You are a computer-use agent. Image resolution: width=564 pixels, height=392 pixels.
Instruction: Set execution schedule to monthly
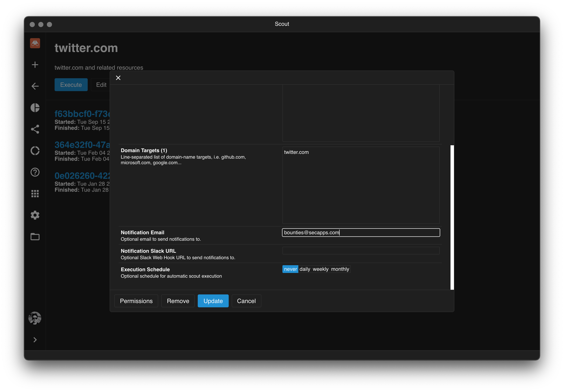coord(340,269)
